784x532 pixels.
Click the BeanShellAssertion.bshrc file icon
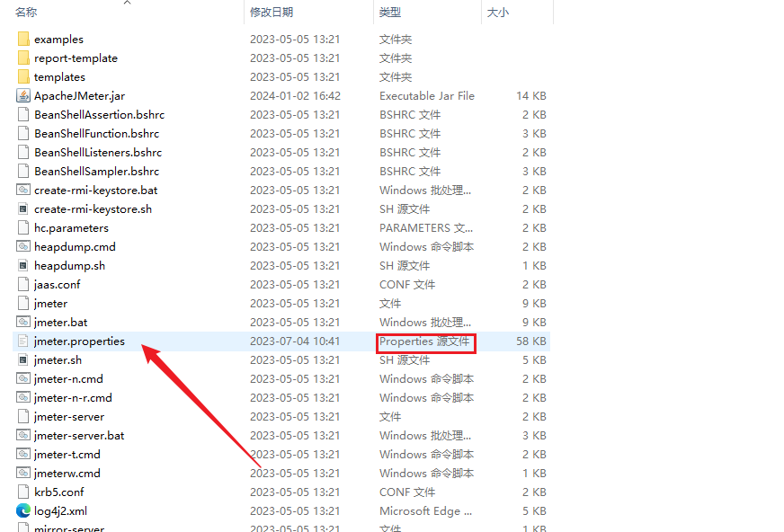click(23, 114)
